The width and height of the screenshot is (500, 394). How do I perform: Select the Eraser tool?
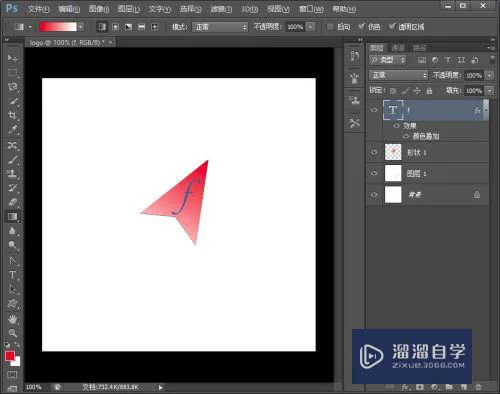coord(12,202)
